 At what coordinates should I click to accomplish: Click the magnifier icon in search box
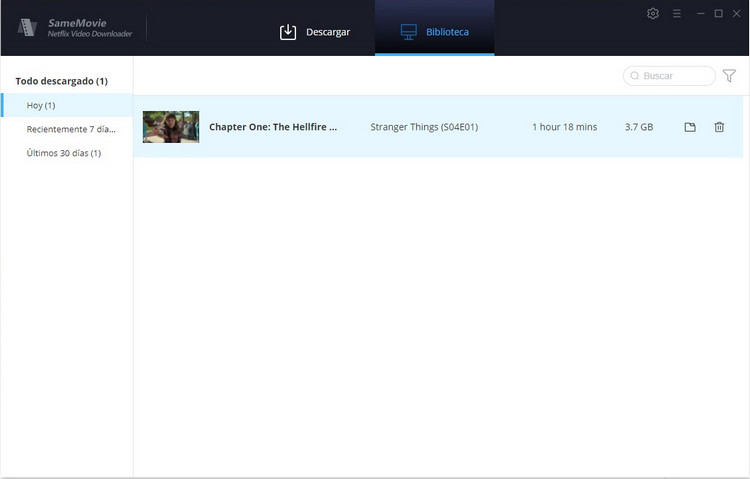(634, 76)
